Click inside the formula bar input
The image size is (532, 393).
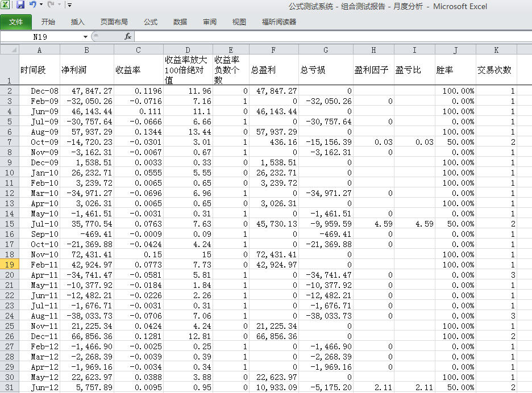[x=330, y=36]
